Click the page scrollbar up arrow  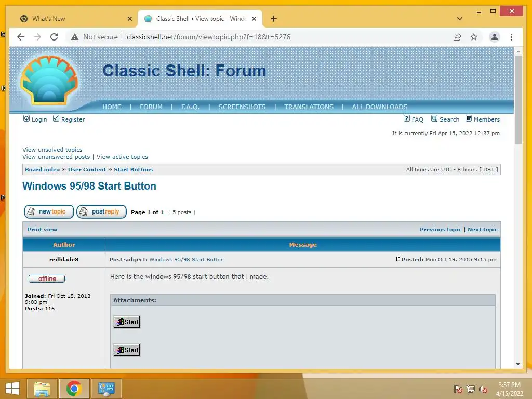518,51
